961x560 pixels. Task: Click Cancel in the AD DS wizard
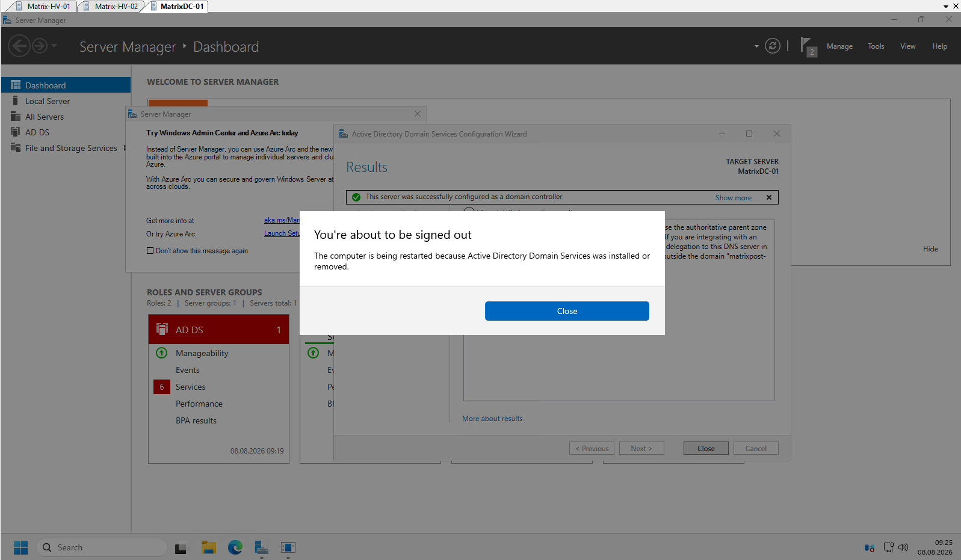[x=756, y=448]
